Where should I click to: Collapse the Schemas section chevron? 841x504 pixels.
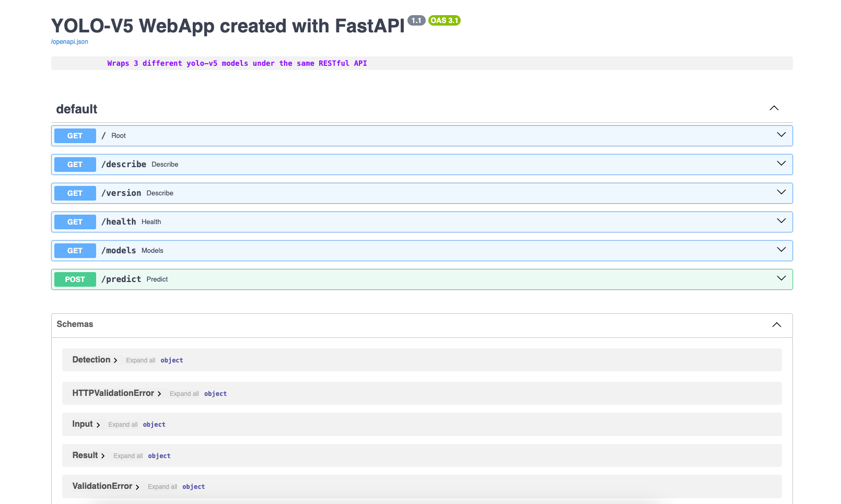click(776, 324)
